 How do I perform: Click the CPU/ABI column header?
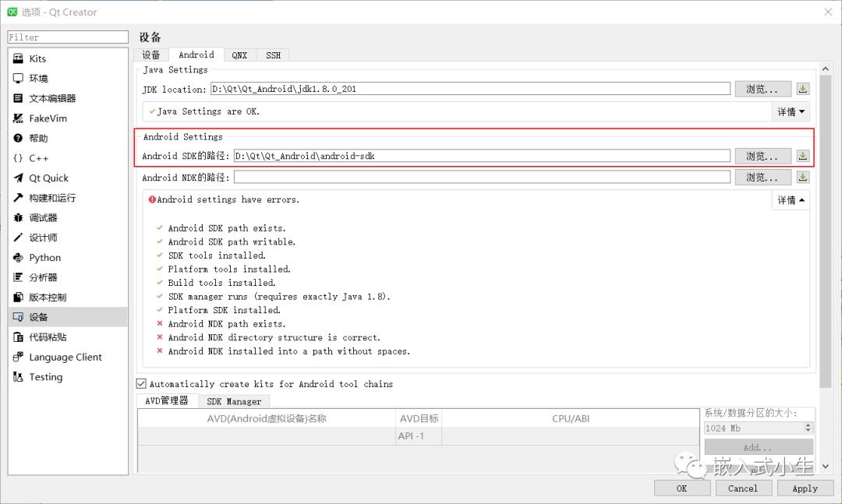click(x=570, y=418)
